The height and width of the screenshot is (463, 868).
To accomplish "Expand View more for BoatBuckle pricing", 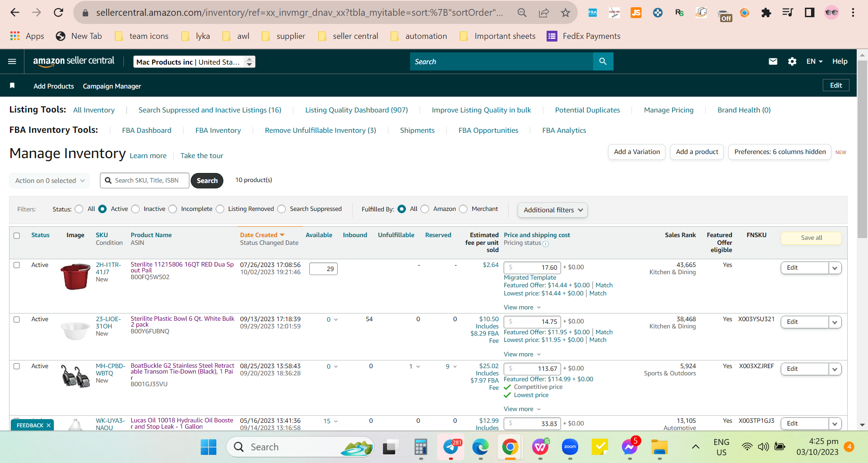I will [522, 409].
